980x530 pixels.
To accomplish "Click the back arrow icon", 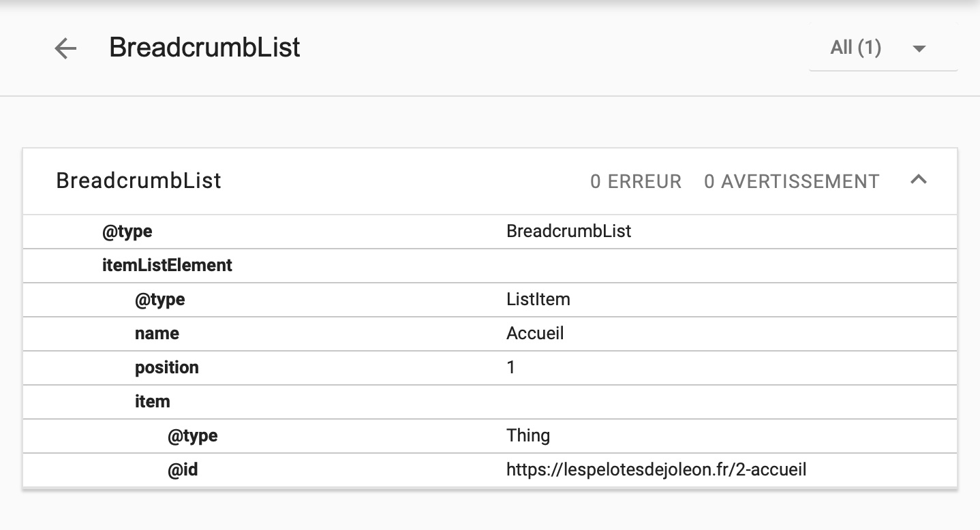I will [65, 48].
